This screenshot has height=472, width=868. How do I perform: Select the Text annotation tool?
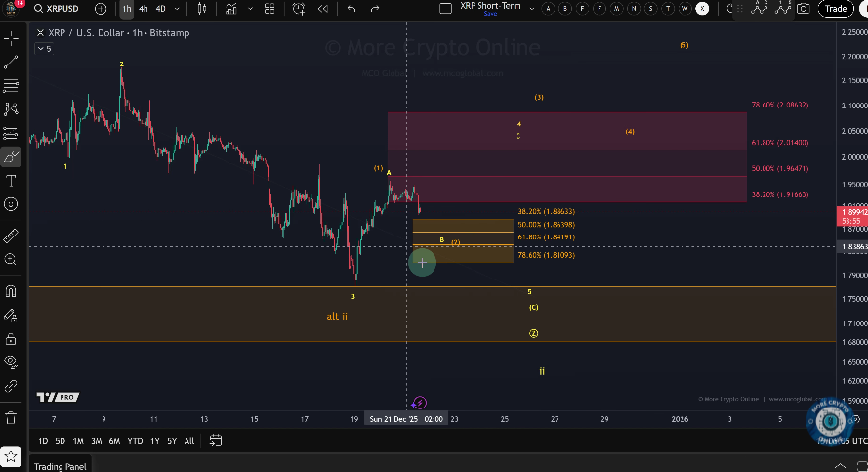(x=11, y=181)
